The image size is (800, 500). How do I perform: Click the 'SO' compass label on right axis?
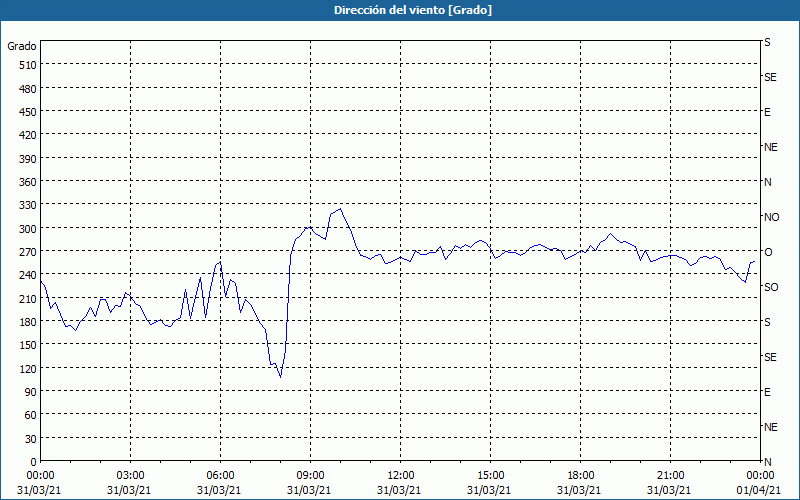pos(771,287)
